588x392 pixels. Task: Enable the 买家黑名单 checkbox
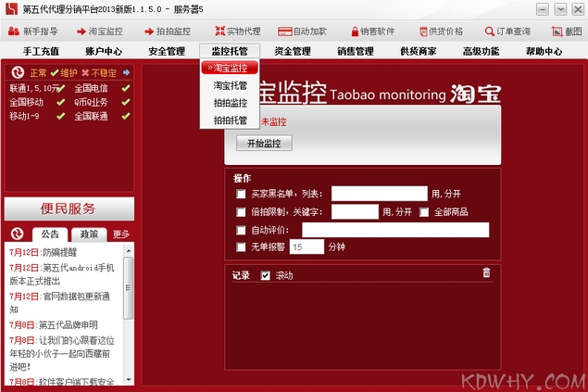(241, 195)
